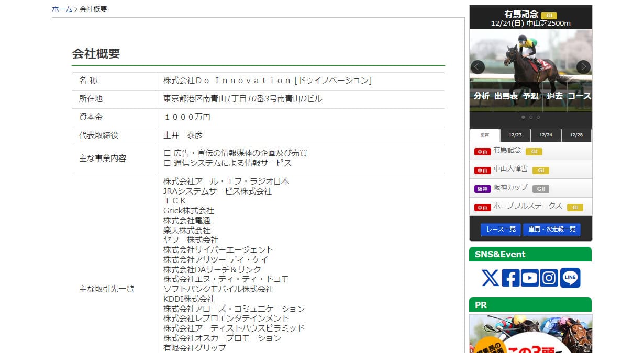644x353 pixels.
Task: Click 中山 venue tag beside 中山大障害
Action: tap(482, 170)
